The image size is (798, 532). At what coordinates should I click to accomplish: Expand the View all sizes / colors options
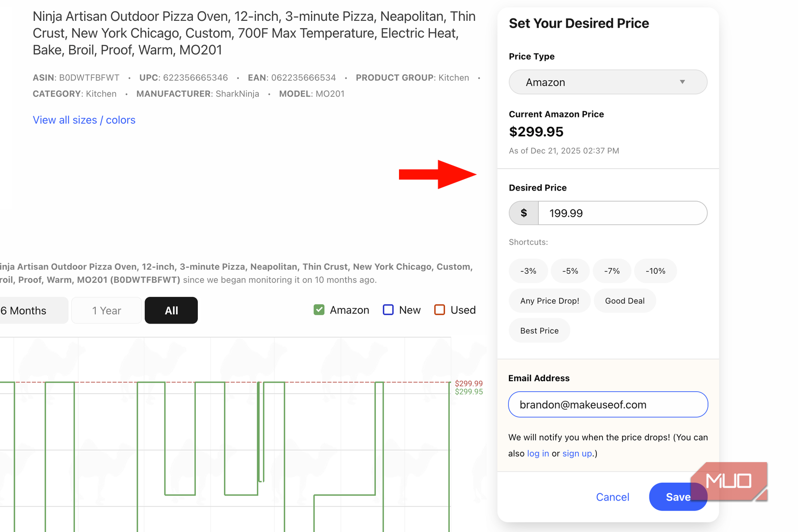84,119
